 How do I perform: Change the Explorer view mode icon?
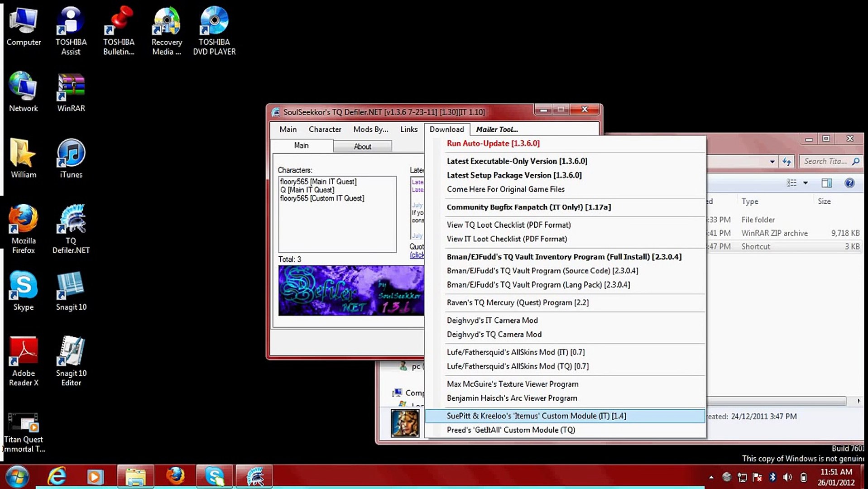[x=791, y=183]
